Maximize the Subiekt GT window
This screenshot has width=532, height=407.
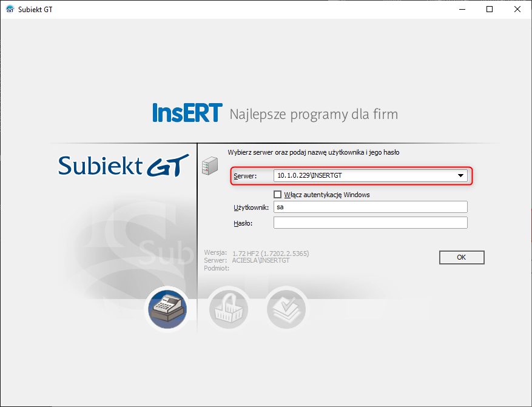[490, 9]
